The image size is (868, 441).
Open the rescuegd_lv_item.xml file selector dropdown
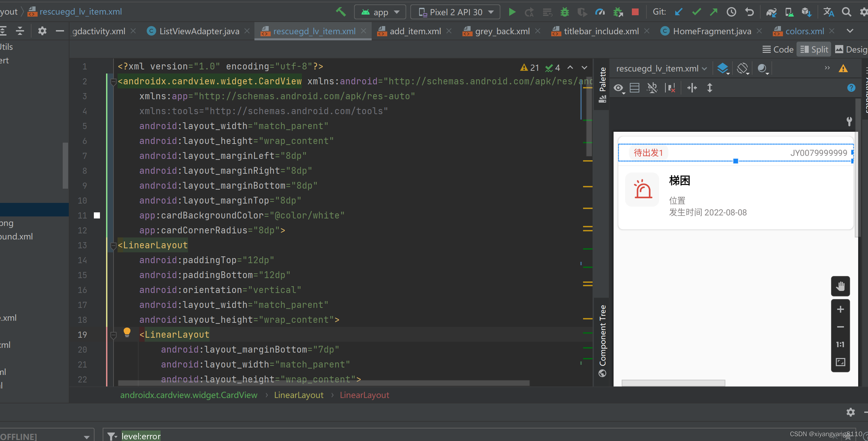click(661, 68)
